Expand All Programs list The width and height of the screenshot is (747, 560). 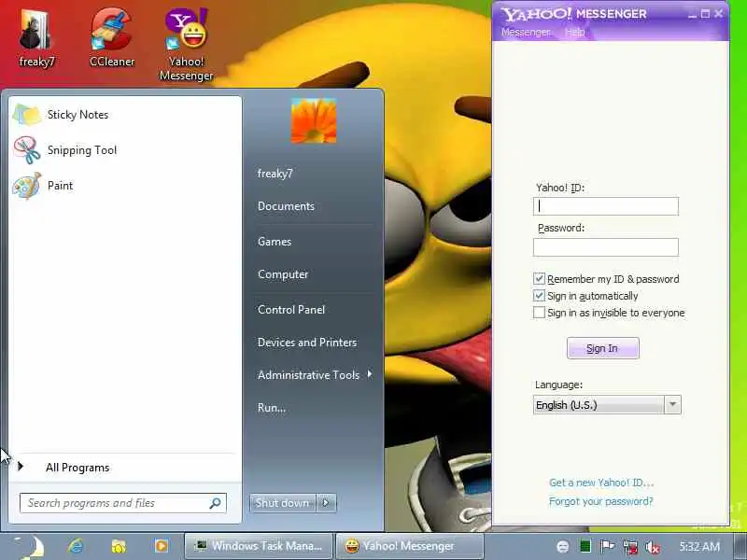(78, 468)
